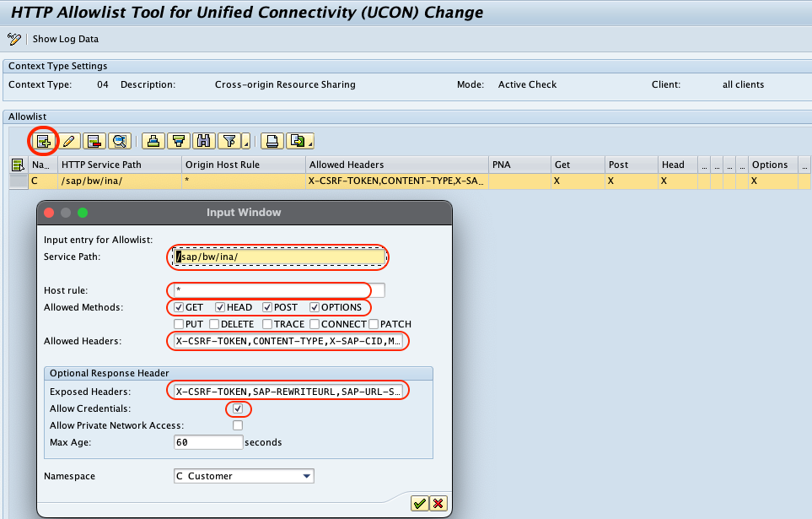Viewport: 812px width, 519px height.
Task: Close the Input Window with red dot
Action: (49, 213)
